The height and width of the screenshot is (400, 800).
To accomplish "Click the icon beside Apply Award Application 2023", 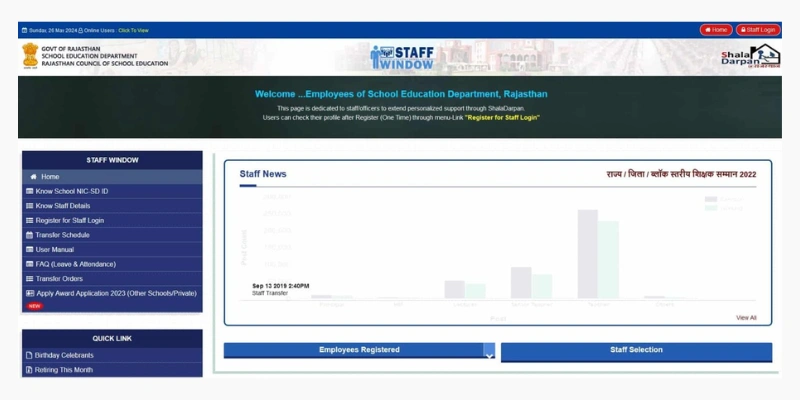I will (28, 293).
